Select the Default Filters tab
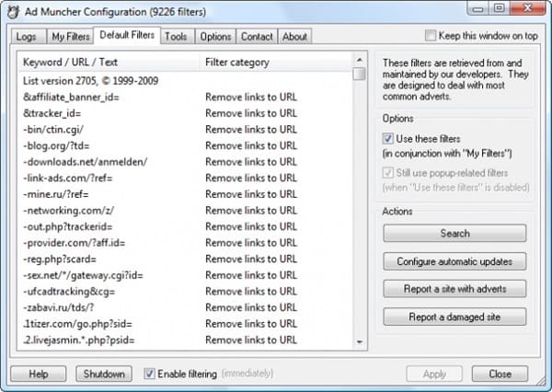 [x=127, y=35]
